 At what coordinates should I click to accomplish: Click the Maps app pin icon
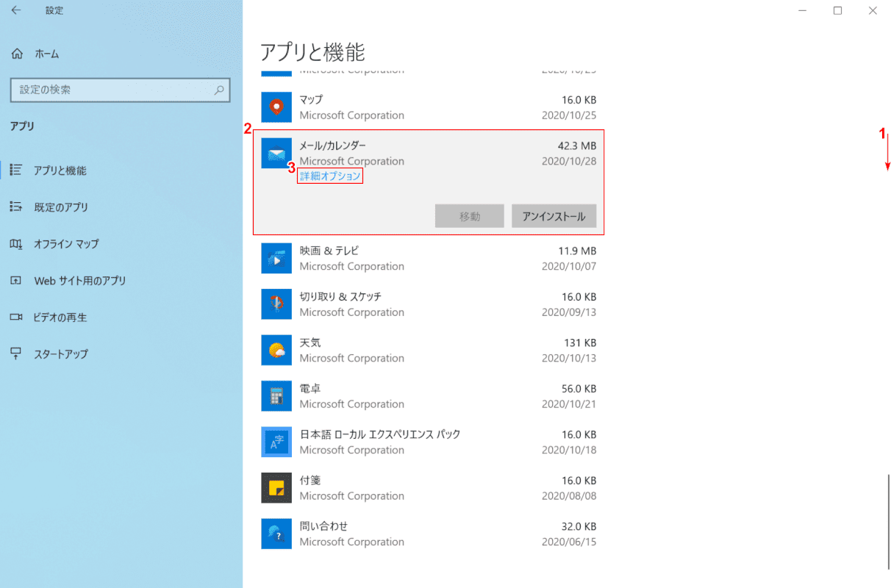[x=276, y=107]
